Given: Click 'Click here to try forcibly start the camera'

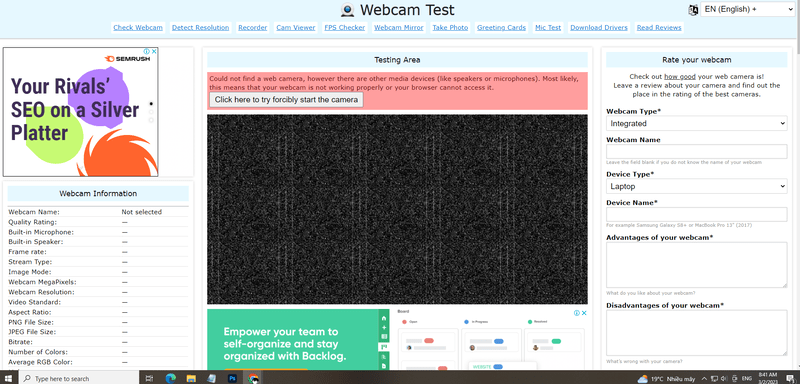Looking at the screenshot, I should [x=286, y=99].
